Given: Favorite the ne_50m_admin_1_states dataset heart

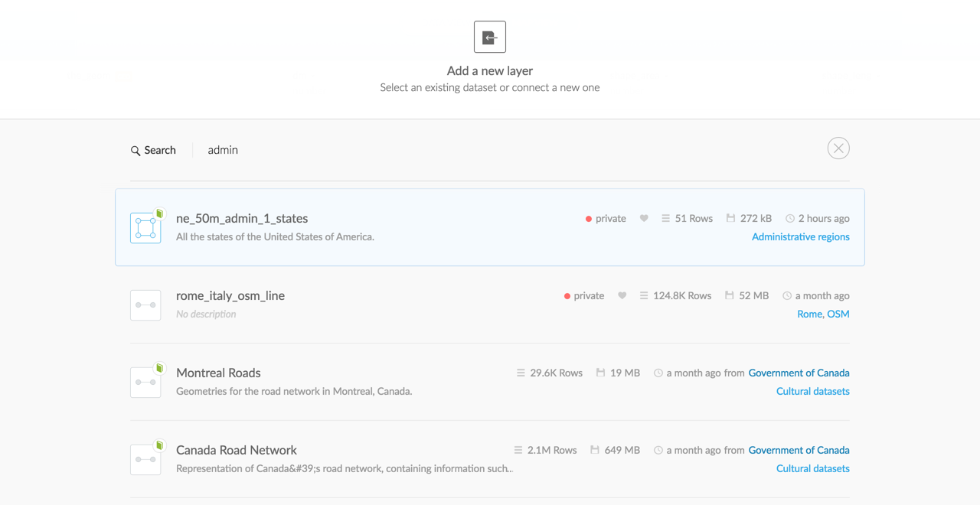Looking at the screenshot, I should coord(644,218).
